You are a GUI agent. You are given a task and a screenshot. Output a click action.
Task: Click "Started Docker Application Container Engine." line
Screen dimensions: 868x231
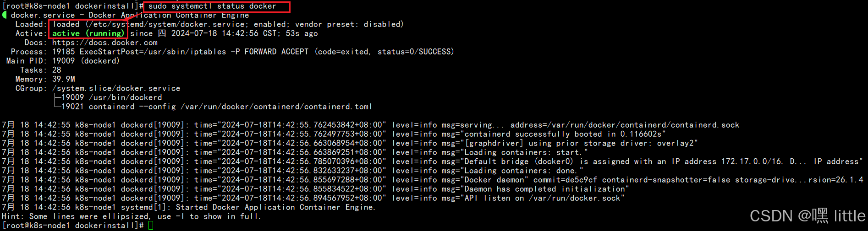click(x=275, y=207)
